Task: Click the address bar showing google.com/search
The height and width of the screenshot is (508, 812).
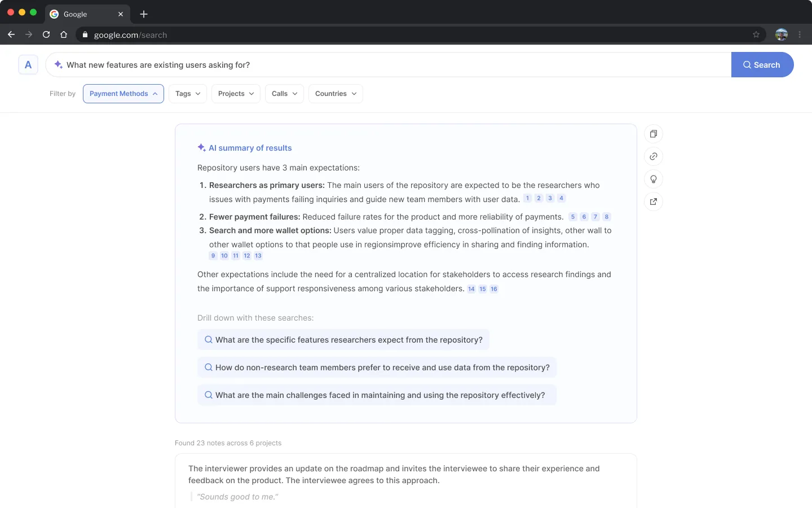Action: coord(421,34)
